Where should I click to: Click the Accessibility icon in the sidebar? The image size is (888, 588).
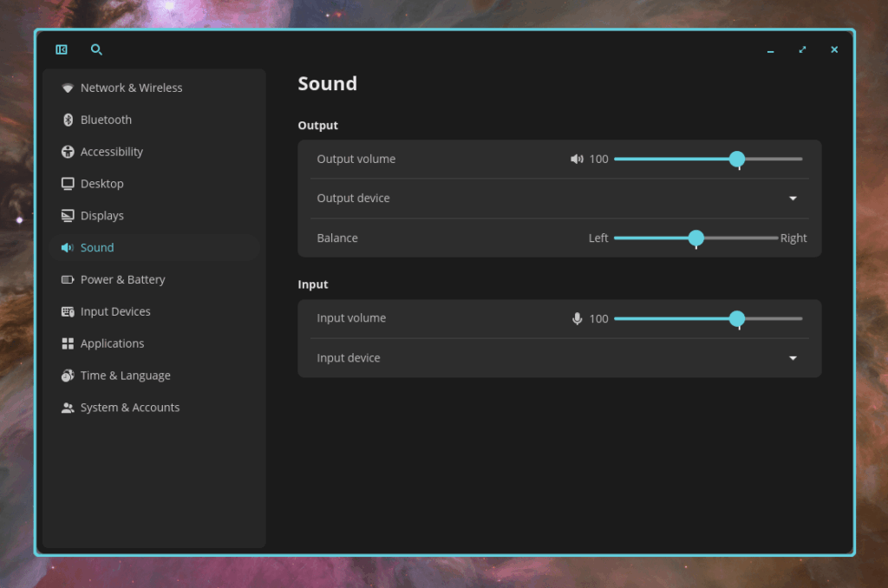tap(68, 152)
